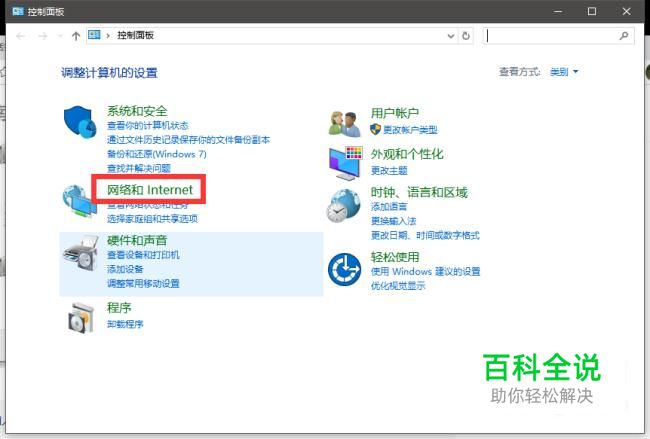Open recent locations dropdown arrow
This screenshot has height=439, width=650.
click(x=60, y=36)
